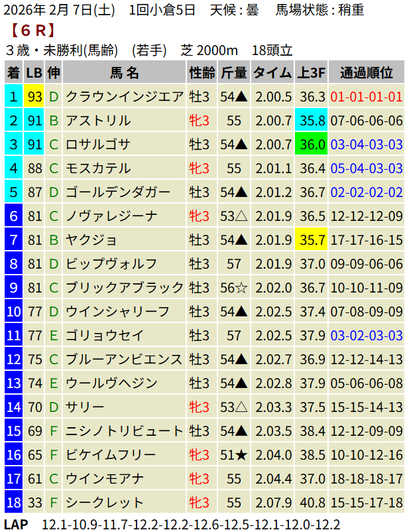Click the 上3F column header

coord(312,73)
